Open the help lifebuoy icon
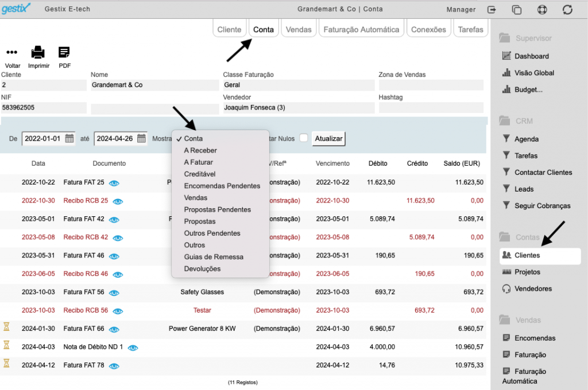 click(542, 10)
